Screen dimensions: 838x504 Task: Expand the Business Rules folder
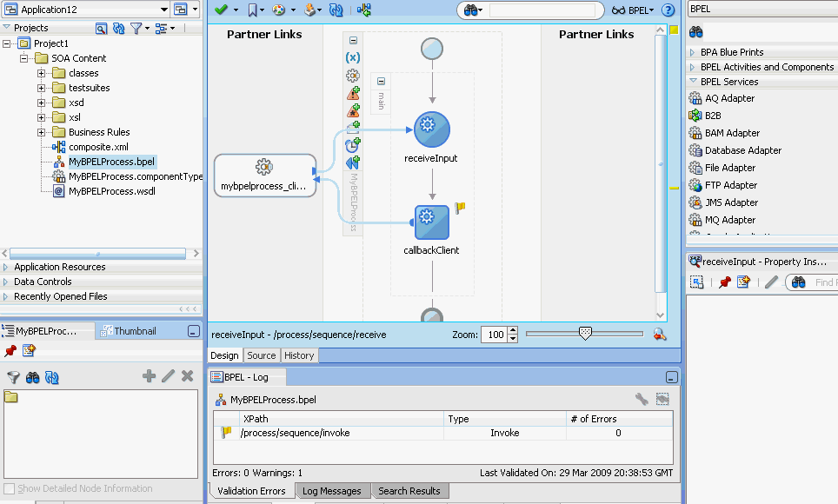[41, 133]
